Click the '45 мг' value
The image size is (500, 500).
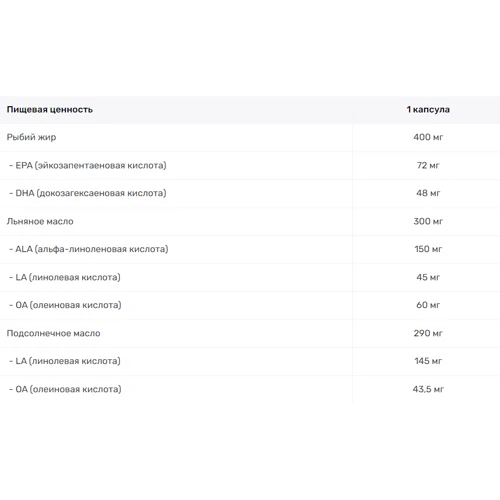pyautogui.click(x=428, y=277)
